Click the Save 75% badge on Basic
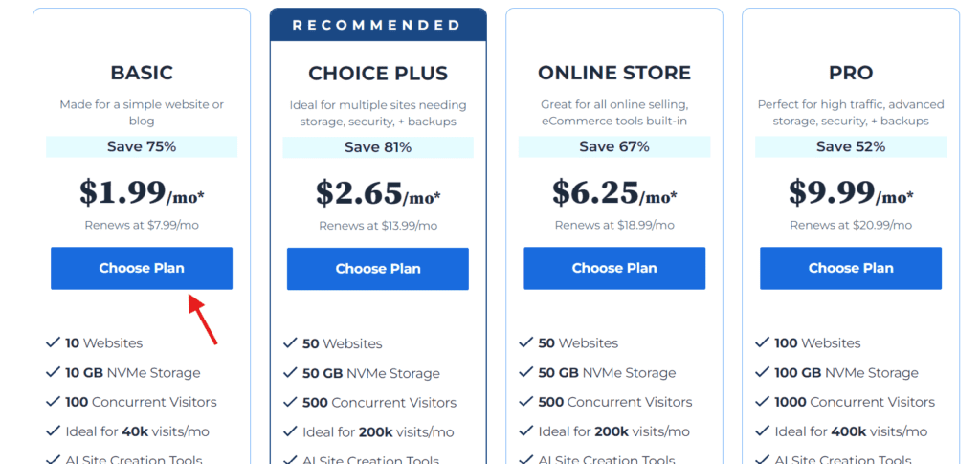 pos(142,146)
